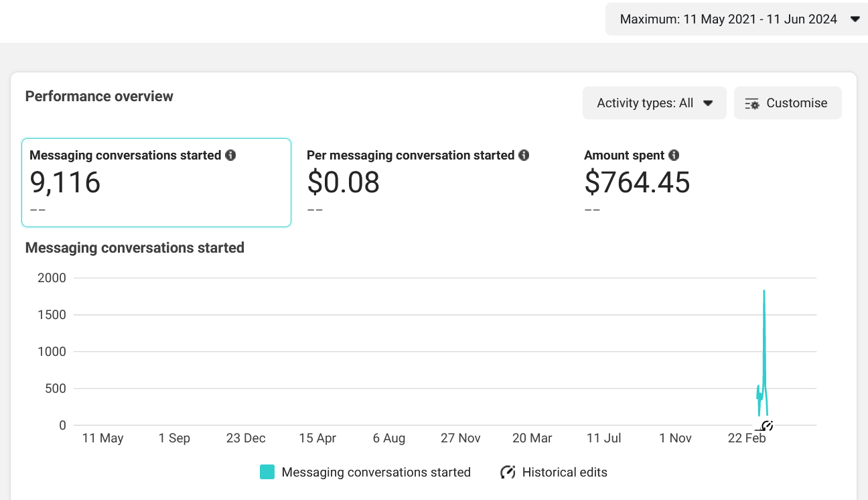Click the teal legend color swatch

267,473
